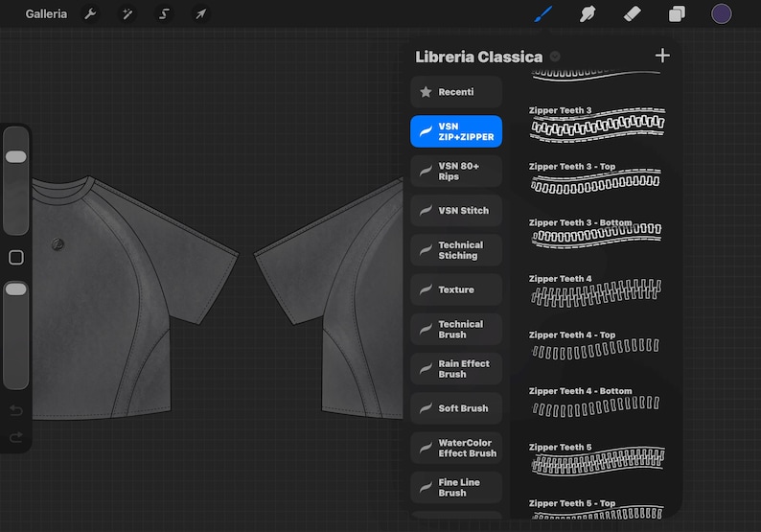Select the Paint brush tool
Viewport: 761px width, 532px height.
(543, 14)
